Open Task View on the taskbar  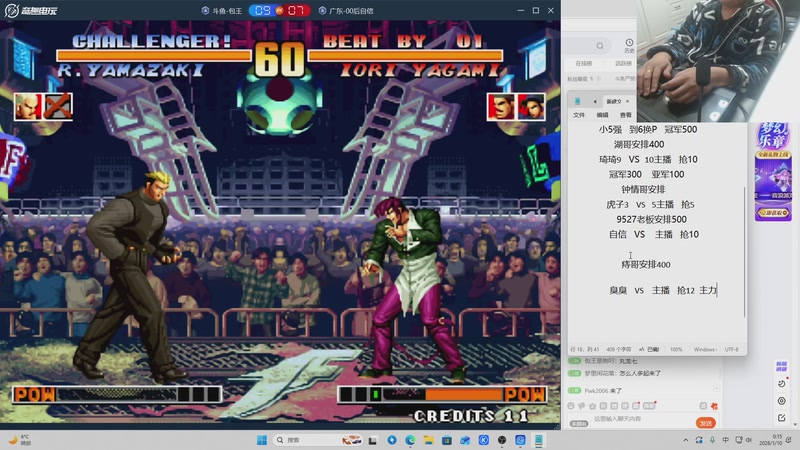coord(373,440)
